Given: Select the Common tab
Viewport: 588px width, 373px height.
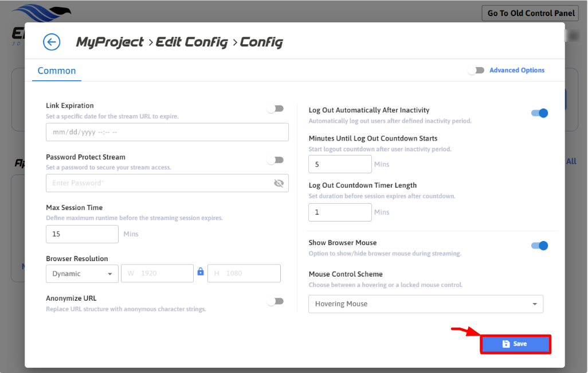Looking at the screenshot, I should click(x=57, y=71).
